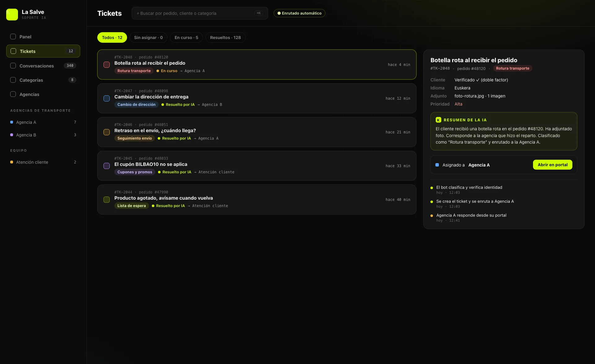595x364 pixels.
Task: Click orange category icon of ticket TK-2046
Action: (107, 132)
